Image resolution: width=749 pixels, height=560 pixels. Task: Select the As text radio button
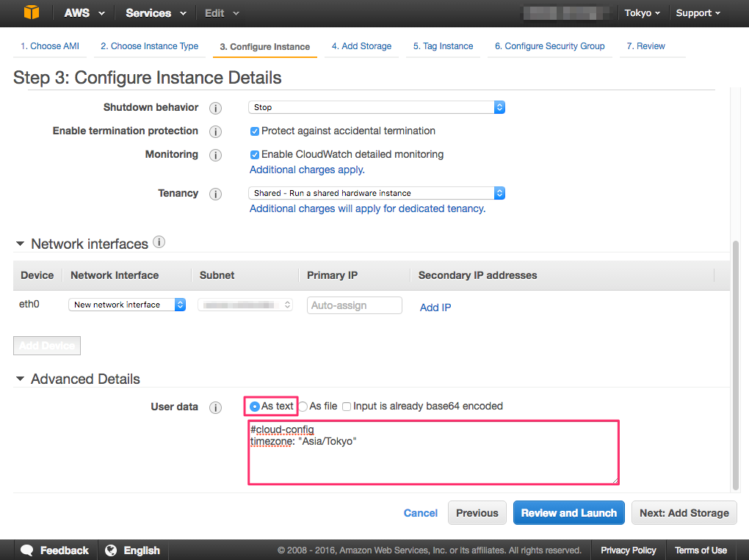click(255, 407)
